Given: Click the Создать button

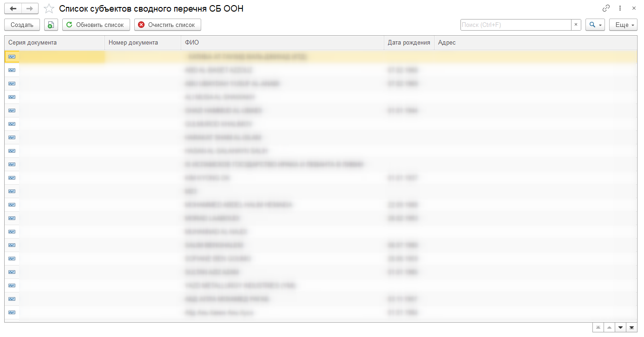Looking at the screenshot, I should 22,25.
